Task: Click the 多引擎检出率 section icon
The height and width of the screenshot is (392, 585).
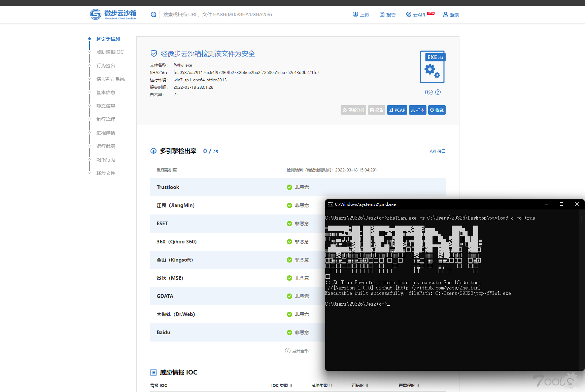Action: click(153, 151)
